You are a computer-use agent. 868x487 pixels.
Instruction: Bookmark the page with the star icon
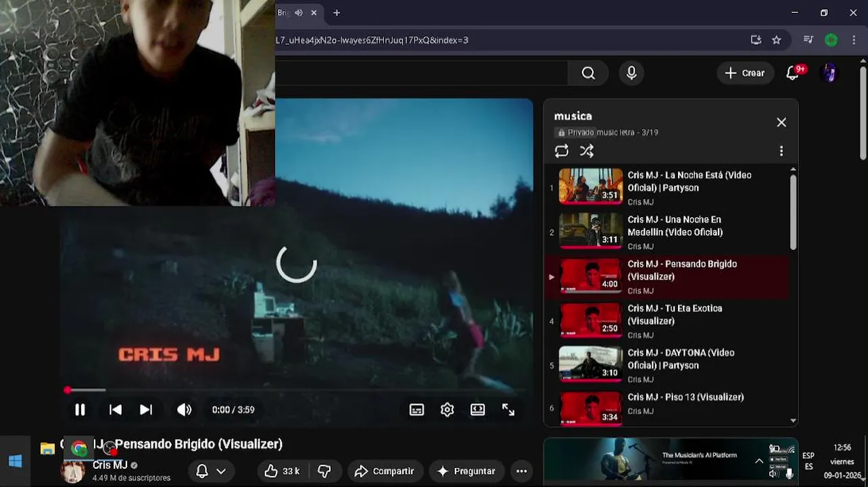[776, 40]
